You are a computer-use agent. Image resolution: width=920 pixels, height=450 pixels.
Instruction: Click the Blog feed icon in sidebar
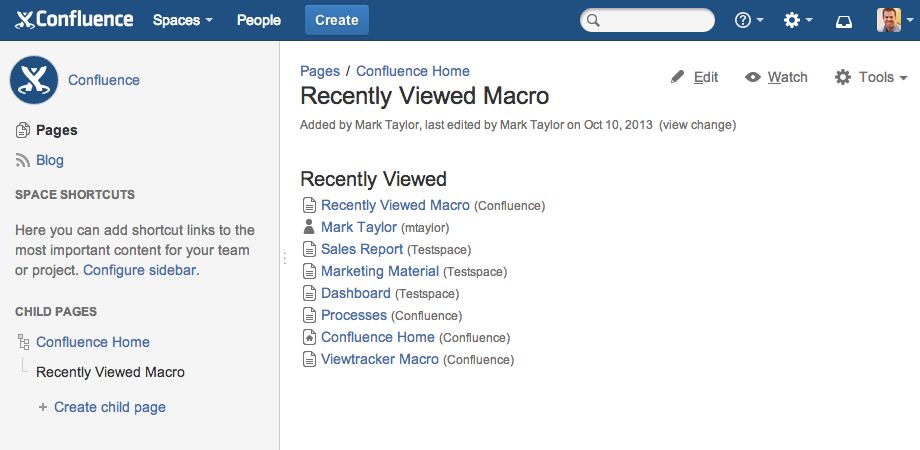coord(23,160)
